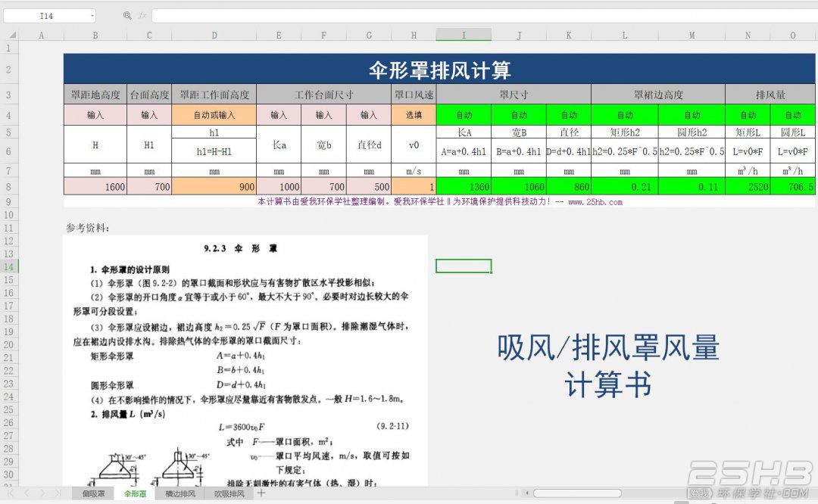Go to first sheet navigation arrow

point(11,493)
